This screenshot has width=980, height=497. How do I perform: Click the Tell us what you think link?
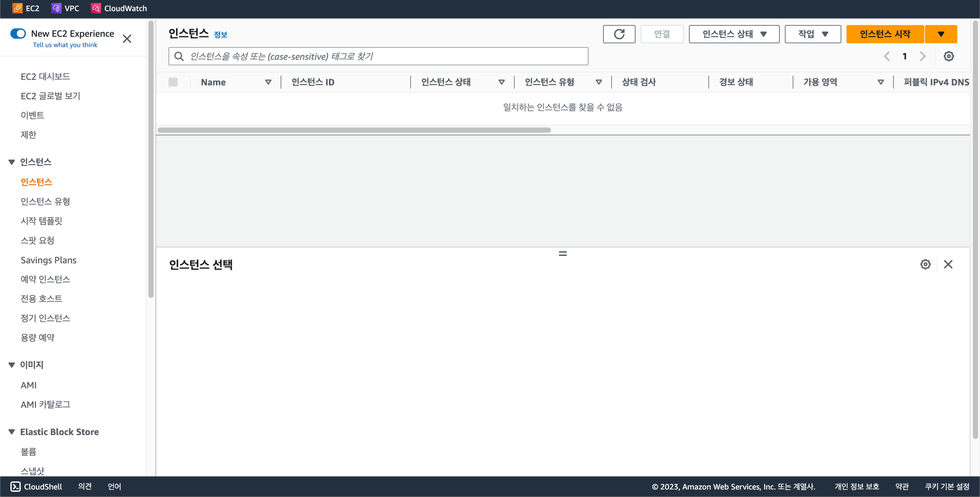click(x=65, y=45)
